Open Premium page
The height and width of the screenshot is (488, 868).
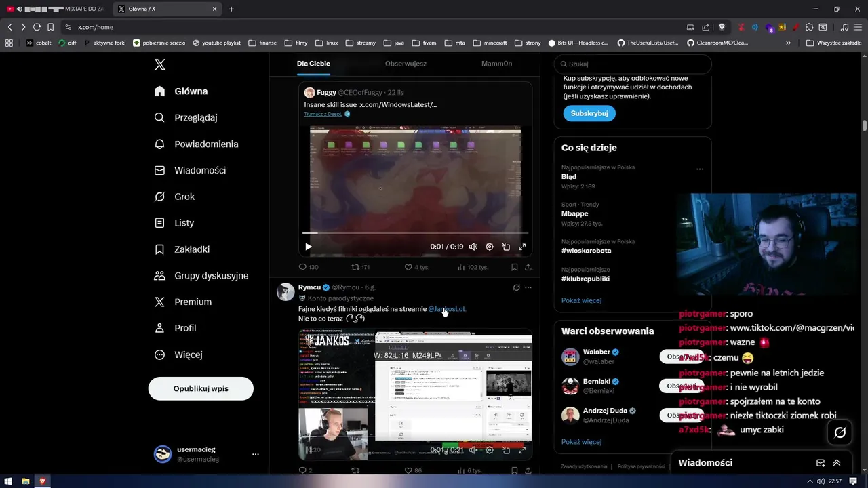tap(183, 302)
